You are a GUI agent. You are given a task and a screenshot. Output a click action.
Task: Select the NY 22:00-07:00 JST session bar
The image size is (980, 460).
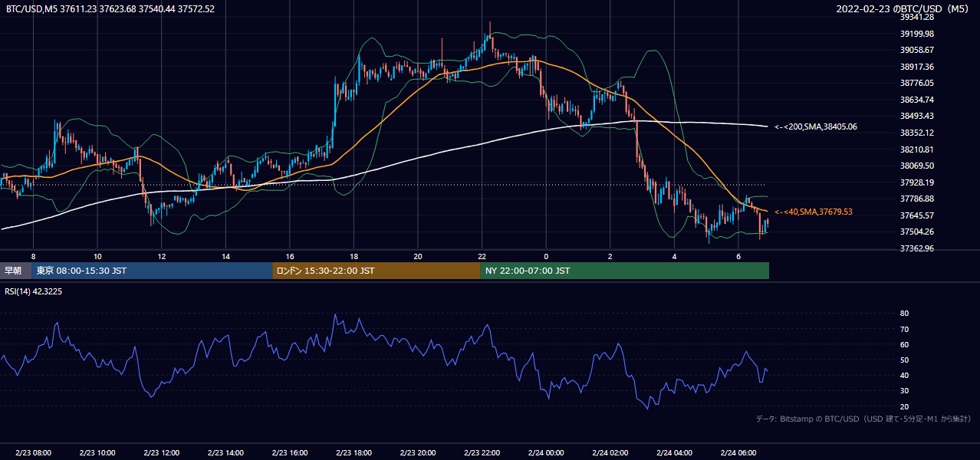pyautogui.click(x=625, y=271)
